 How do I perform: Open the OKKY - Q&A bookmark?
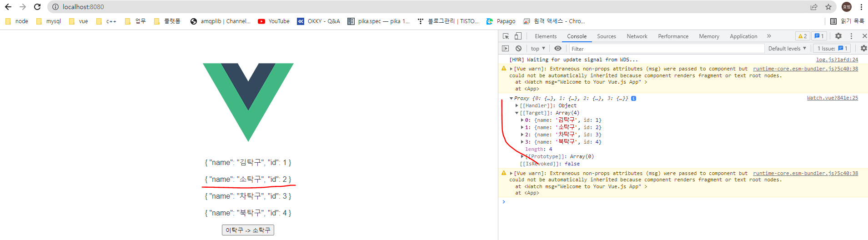318,21
